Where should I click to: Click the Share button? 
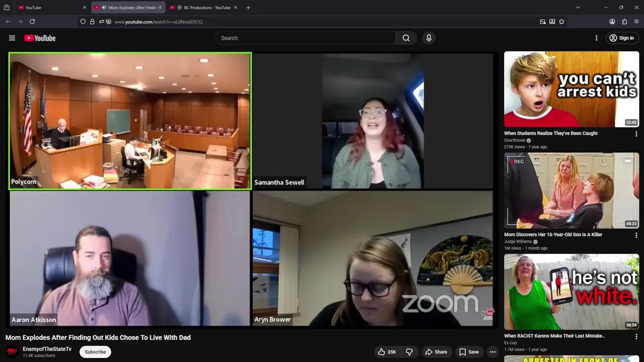(436, 352)
